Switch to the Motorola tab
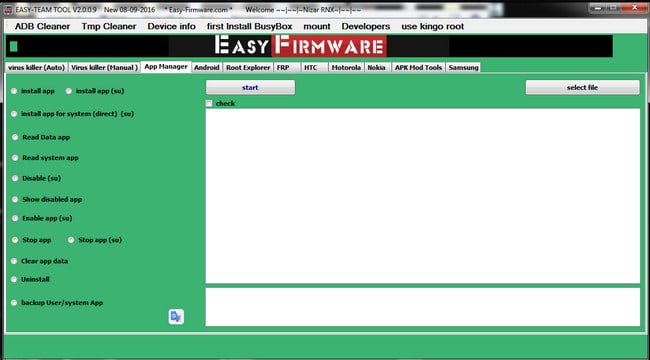The height and width of the screenshot is (360, 650). [346, 68]
